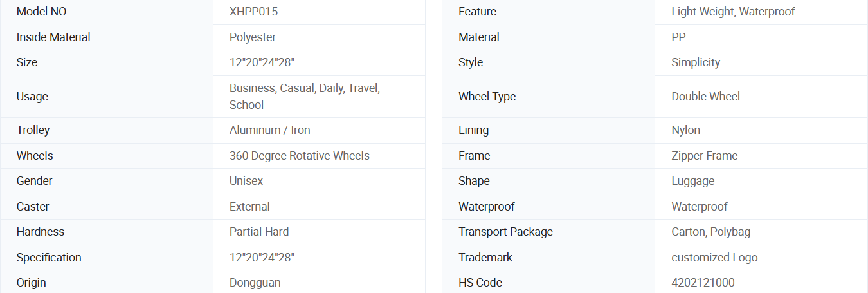This screenshot has width=868, height=293.
Task: Select the customized Logo trademark value
Action: [714, 258]
